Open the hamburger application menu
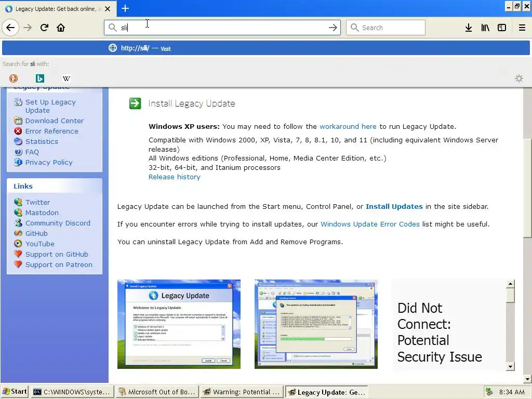 click(522, 28)
